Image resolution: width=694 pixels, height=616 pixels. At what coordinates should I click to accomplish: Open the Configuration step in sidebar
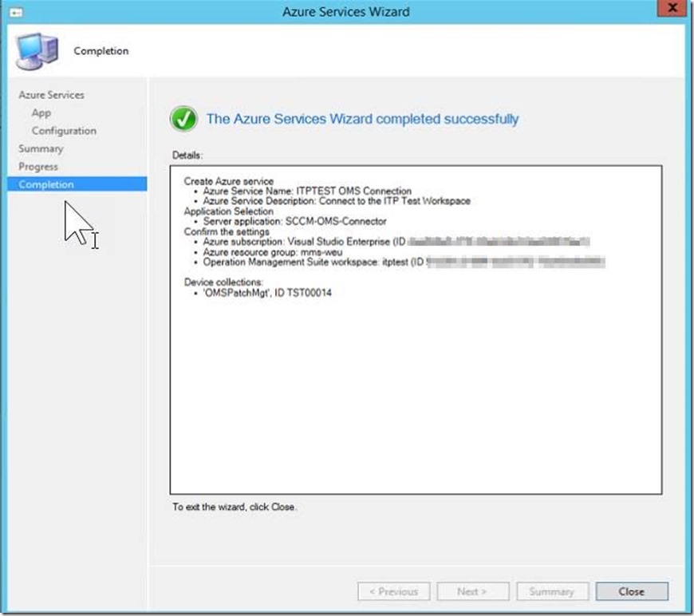click(x=64, y=131)
